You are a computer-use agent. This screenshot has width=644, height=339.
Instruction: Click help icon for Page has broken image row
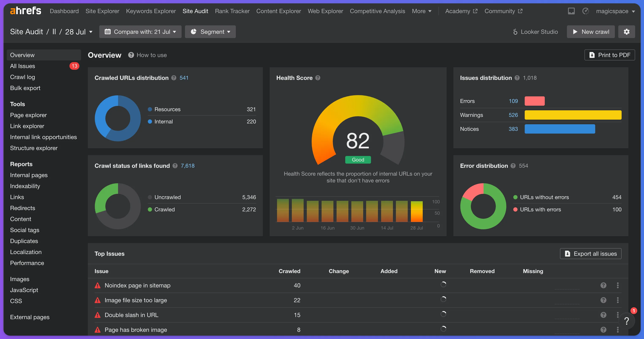pyautogui.click(x=603, y=329)
